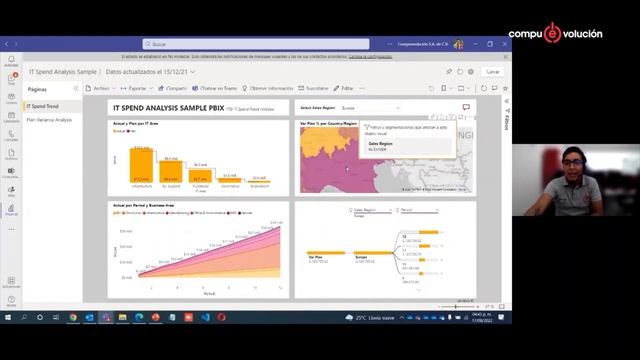The width and height of the screenshot is (640, 360).
Task: Open the weather widget showing 25°C
Action: coord(370,318)
